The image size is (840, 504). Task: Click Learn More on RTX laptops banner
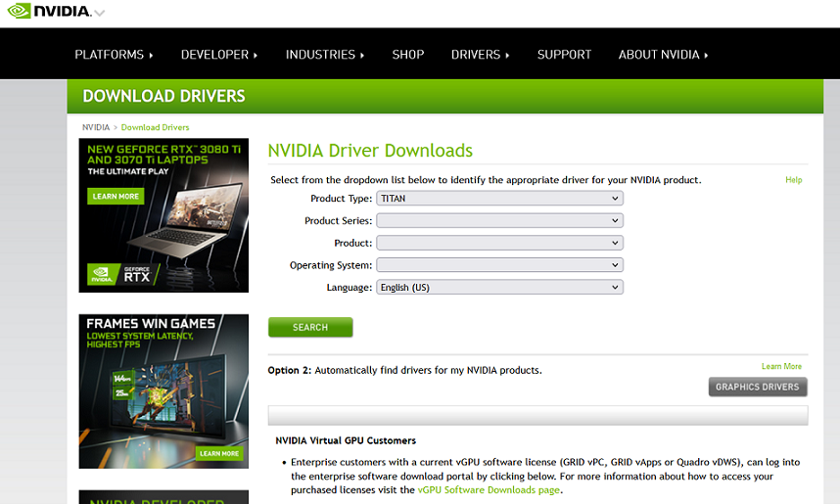point(116,197)
